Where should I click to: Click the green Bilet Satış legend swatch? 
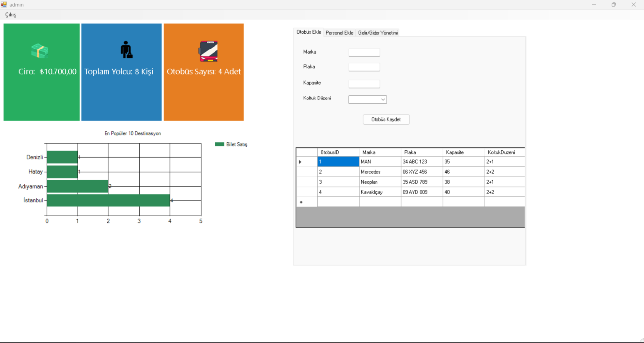[x=219, y=144]
